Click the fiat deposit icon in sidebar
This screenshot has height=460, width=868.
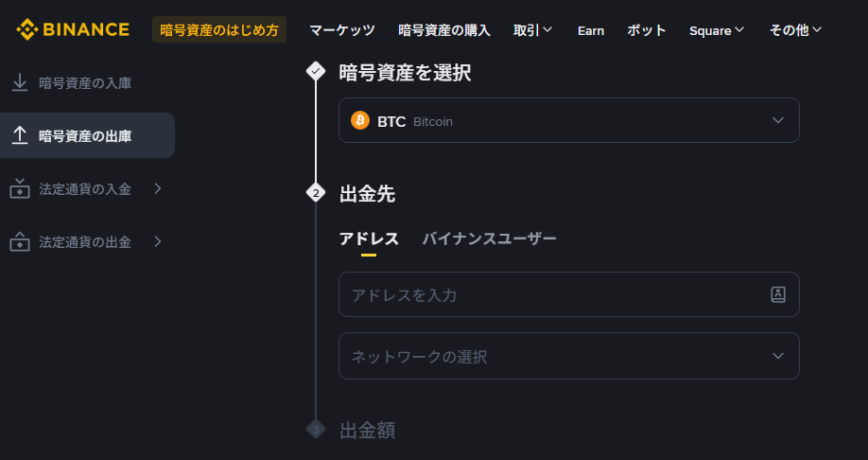coord(19,189)
